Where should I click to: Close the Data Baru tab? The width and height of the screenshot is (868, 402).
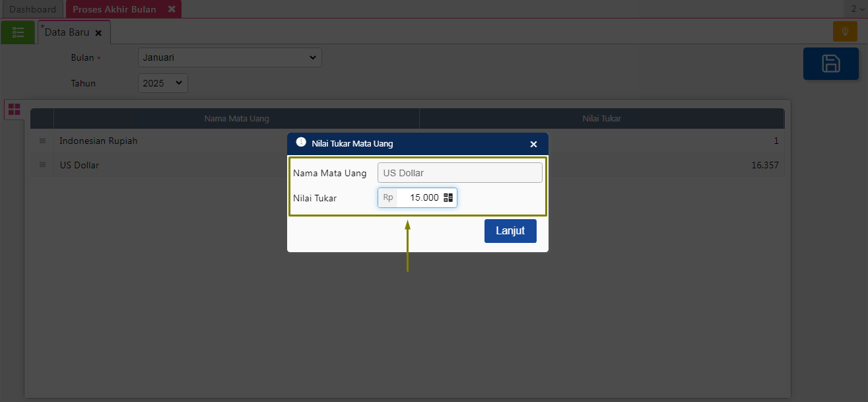click(x=98, y=32)
